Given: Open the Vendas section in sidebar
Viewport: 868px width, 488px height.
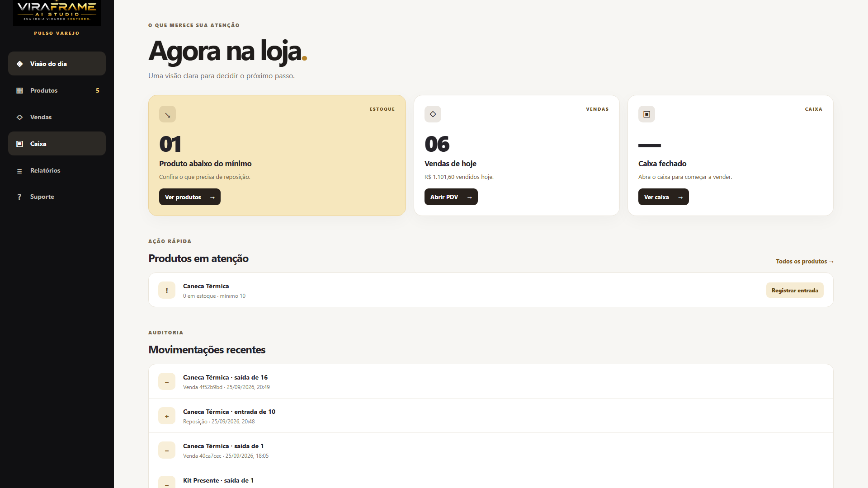Looking at the screenshot, I should pyautogui.click(x=57, y=117).
